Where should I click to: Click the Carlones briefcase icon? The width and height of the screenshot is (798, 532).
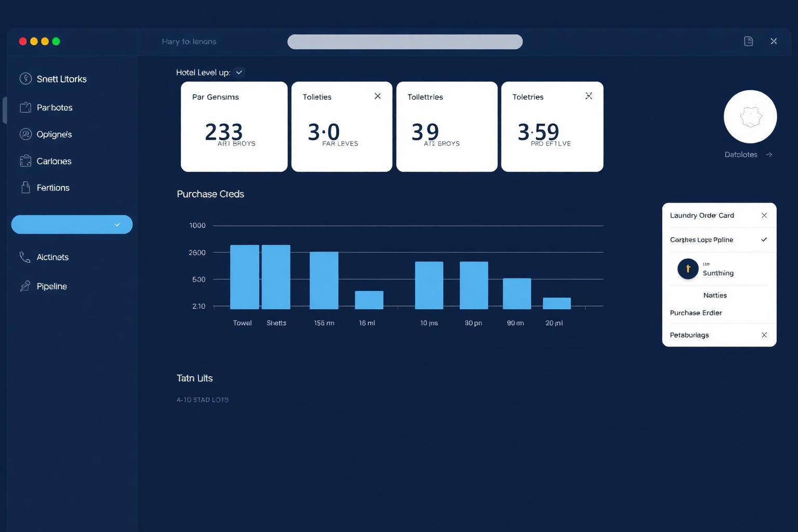pos(25,161)
